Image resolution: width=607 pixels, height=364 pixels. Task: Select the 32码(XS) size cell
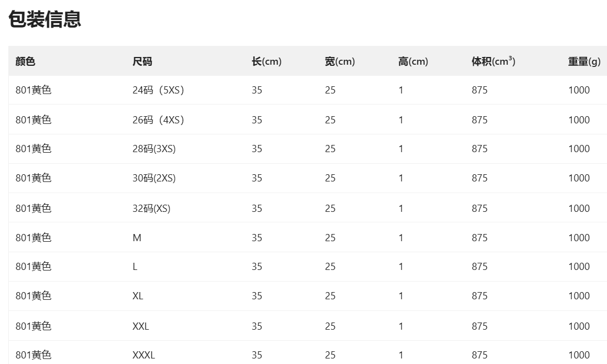click(x=151, y=209)
